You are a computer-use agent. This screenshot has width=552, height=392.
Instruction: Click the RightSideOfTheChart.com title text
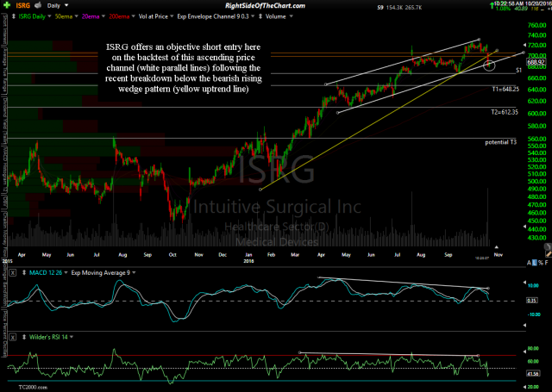(265, 6)
